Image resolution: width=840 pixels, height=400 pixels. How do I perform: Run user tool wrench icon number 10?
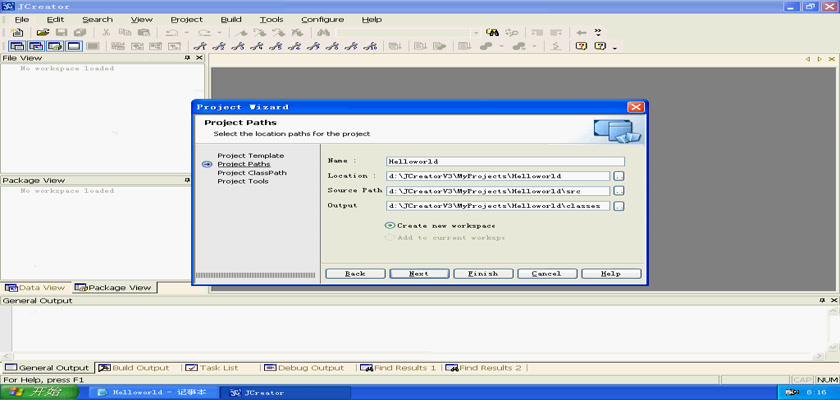point(370,46)
